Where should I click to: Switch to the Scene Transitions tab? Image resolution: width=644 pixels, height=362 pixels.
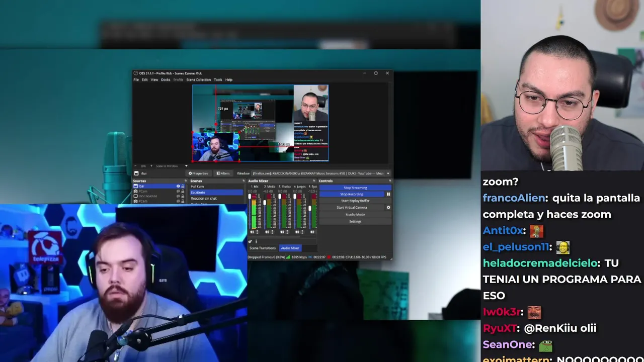click(x=263, y=248)
